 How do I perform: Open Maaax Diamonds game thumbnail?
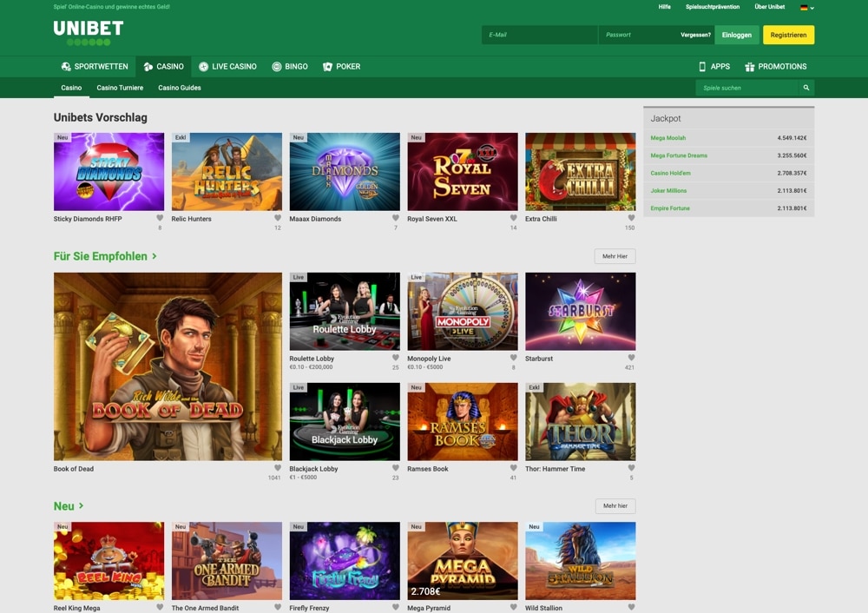(x=345, y=172)
